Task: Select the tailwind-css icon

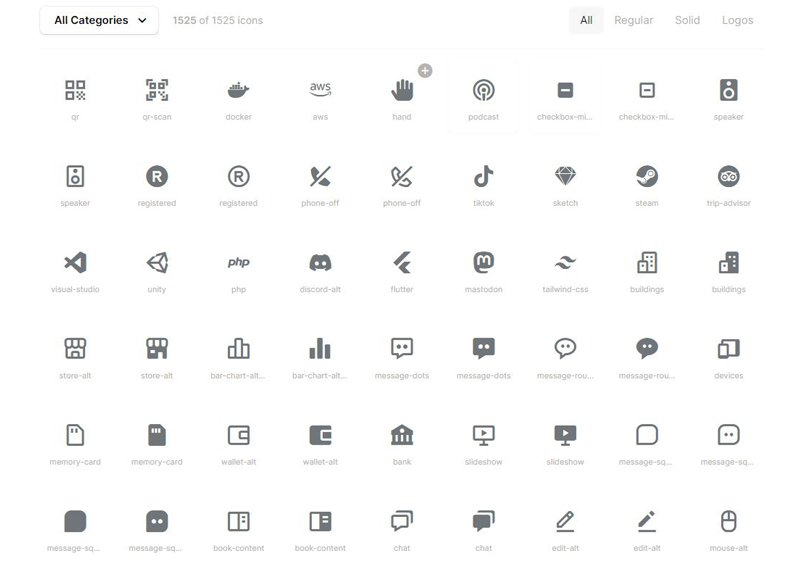Action: pyautogui.click(x=565, y=263)
